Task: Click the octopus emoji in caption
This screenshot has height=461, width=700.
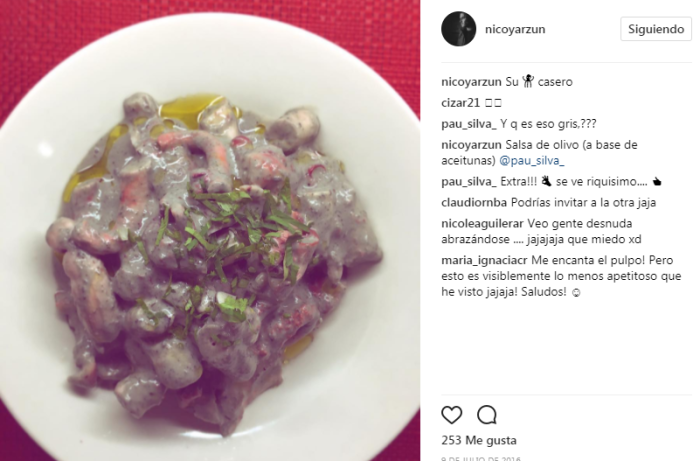Action: click(528, 81)
